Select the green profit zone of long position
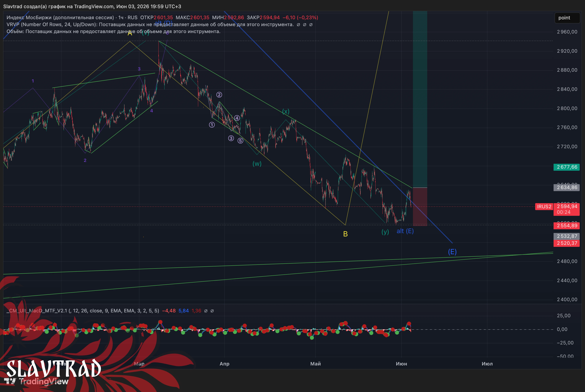The width and height of the screenshot is (585, 392). (x=420, y=99)
